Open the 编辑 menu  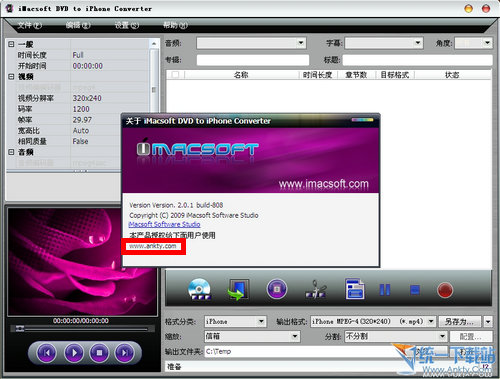click(x=78, y=25)
